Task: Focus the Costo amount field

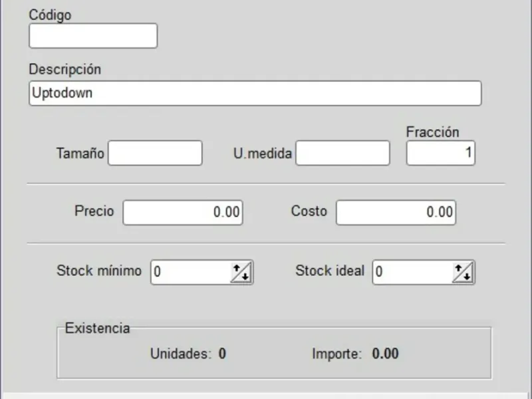Action: [396, 213]
